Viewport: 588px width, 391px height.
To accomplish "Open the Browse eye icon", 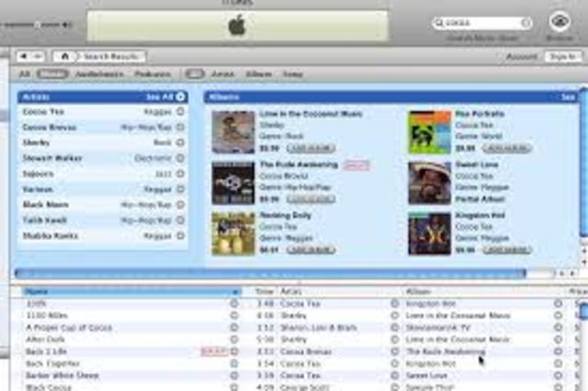I will [560, 22].
